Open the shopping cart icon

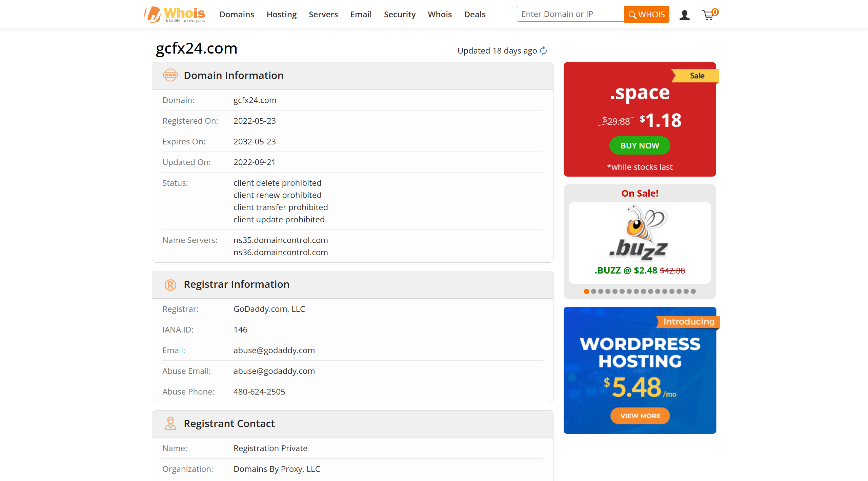pos(709,15)
